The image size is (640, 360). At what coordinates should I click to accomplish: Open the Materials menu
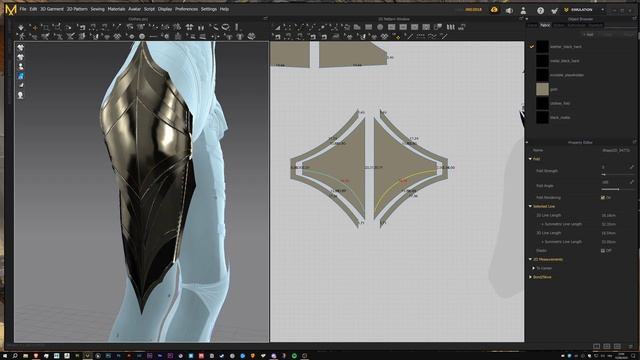click(116, 9)
